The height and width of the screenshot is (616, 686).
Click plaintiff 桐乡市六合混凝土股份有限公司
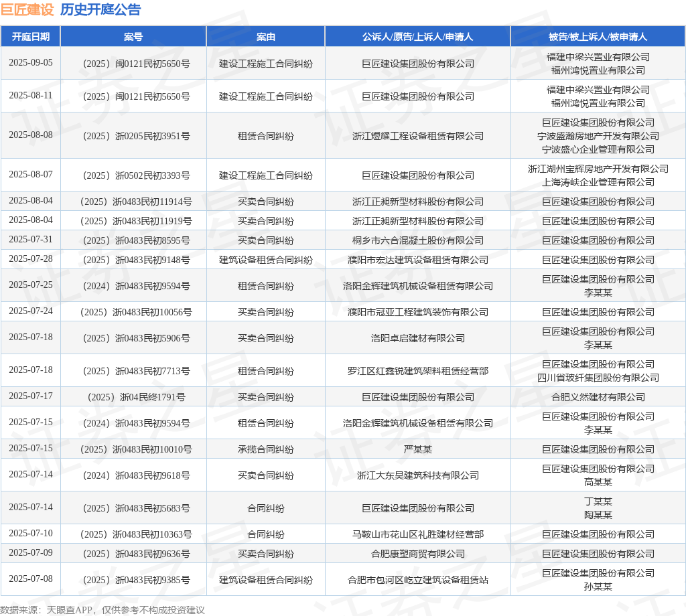(x=418, y=240)
